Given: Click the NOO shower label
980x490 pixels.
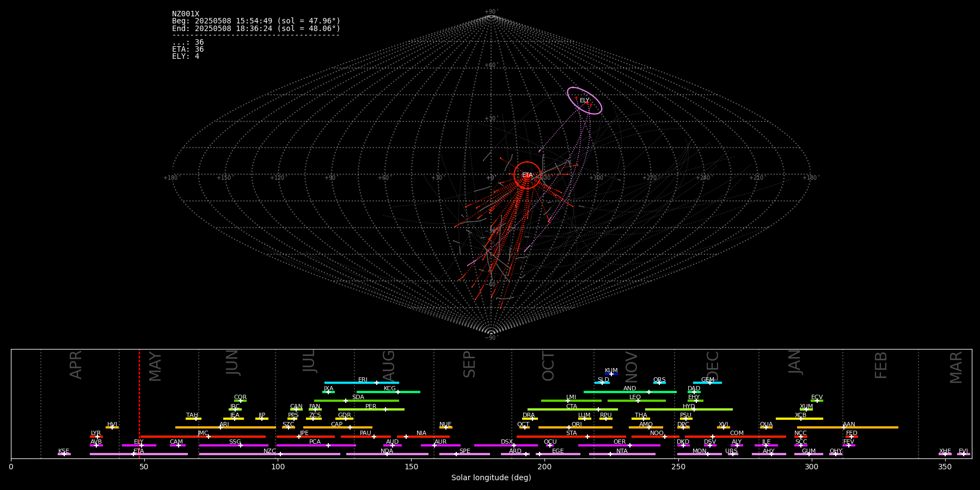Looking at the screenshot, I should pos(657,433).
